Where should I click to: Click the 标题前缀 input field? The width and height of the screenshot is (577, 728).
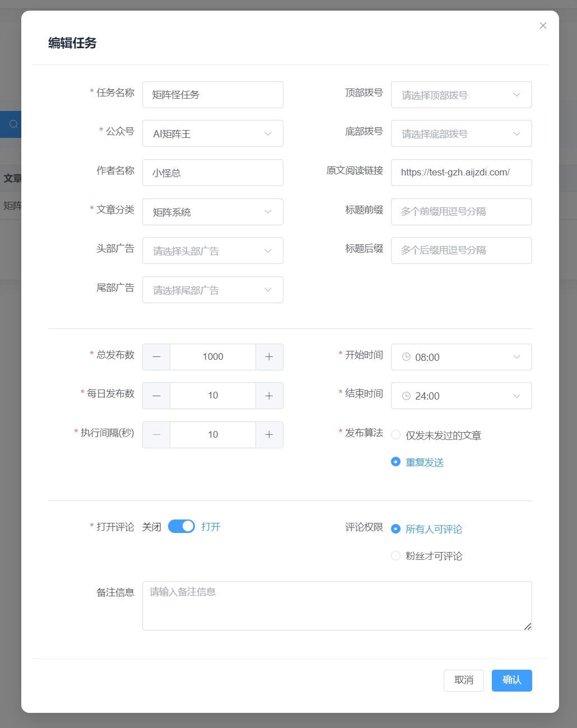[x=461, y=212]
